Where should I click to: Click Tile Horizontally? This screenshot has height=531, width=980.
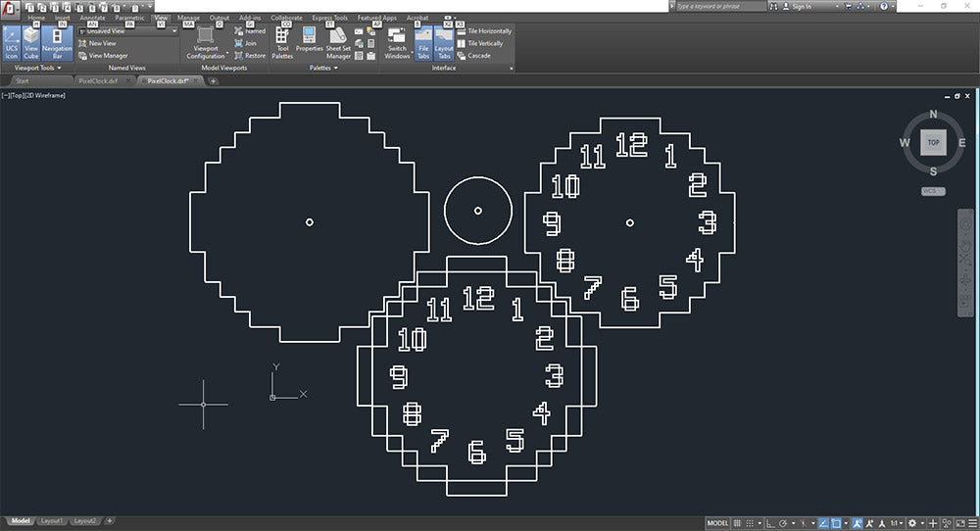484,30
